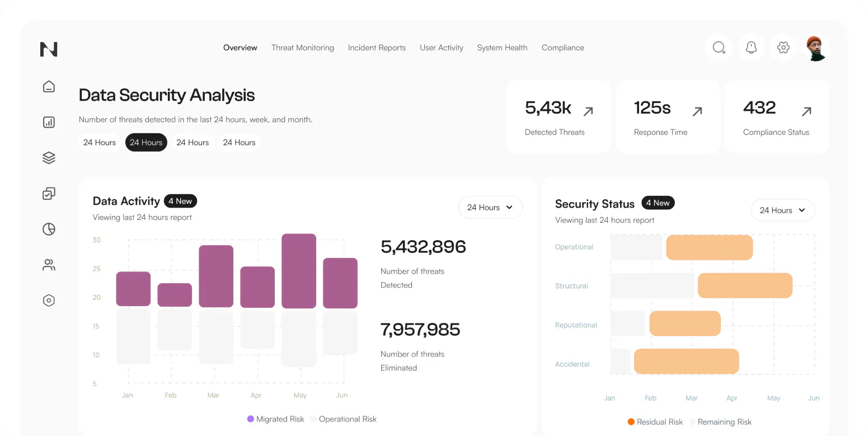Go to the Incident Reports tab
The height and width of the screenshot is (436, 868).
pos(377,48)
